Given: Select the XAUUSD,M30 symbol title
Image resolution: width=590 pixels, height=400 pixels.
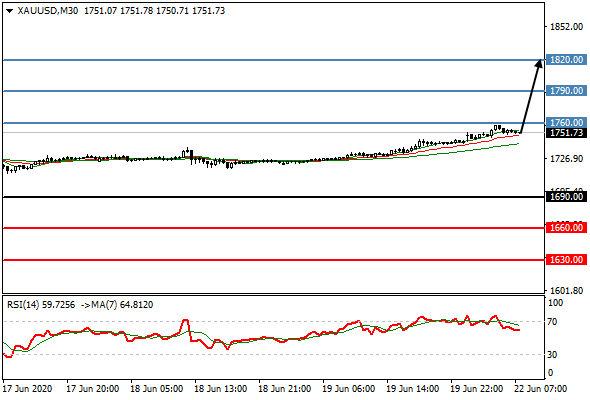Looking at the screenshot, I should click(48, 11).
